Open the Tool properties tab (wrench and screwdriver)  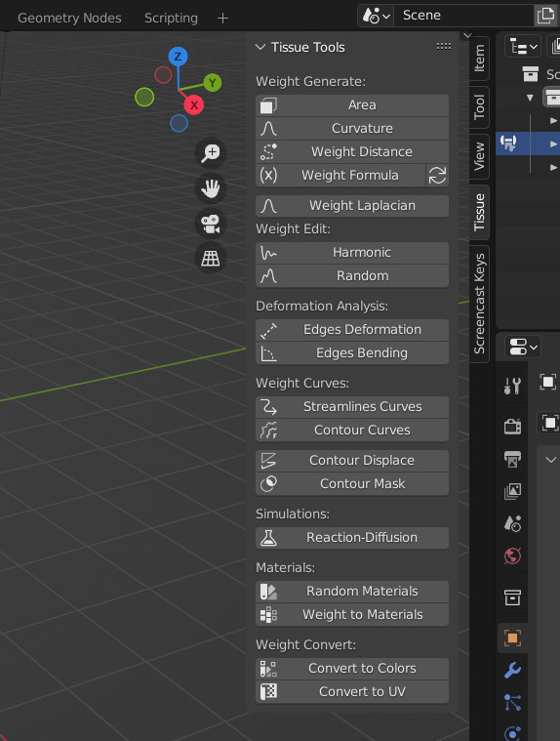click(512, 386)
